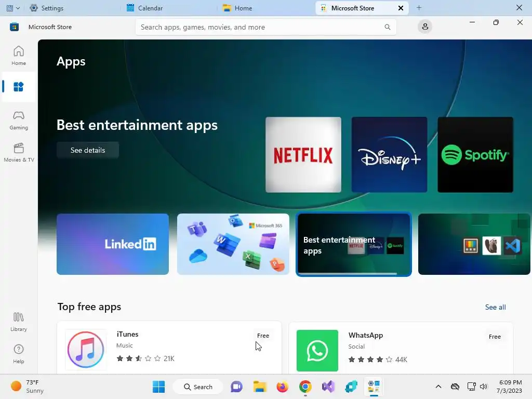Viewport: 532px width, 399px height.
Task: Click the network display tray icon
Action: tap(471, 387)
